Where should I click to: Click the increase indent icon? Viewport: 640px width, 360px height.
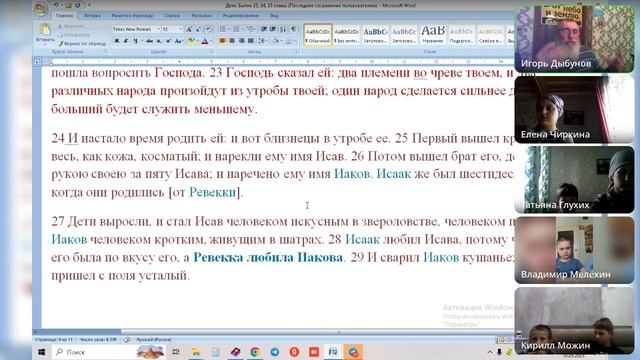pos(273,29)
